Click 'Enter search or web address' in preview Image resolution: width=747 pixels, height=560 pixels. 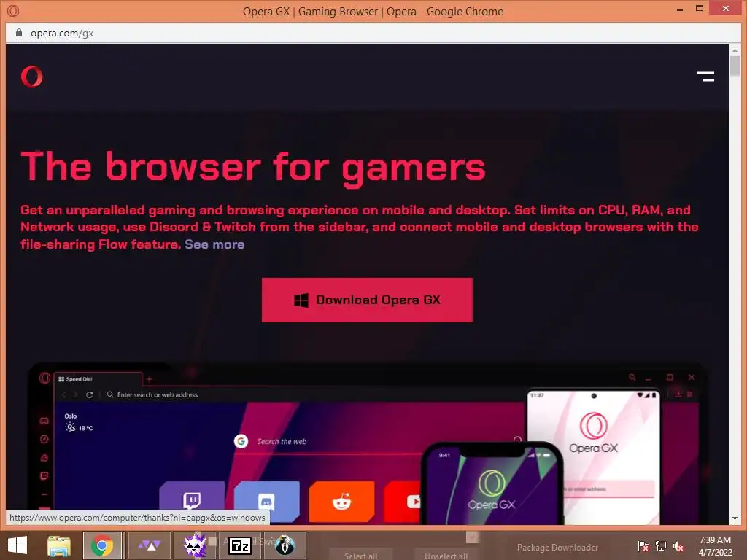(x=158, y=394)
